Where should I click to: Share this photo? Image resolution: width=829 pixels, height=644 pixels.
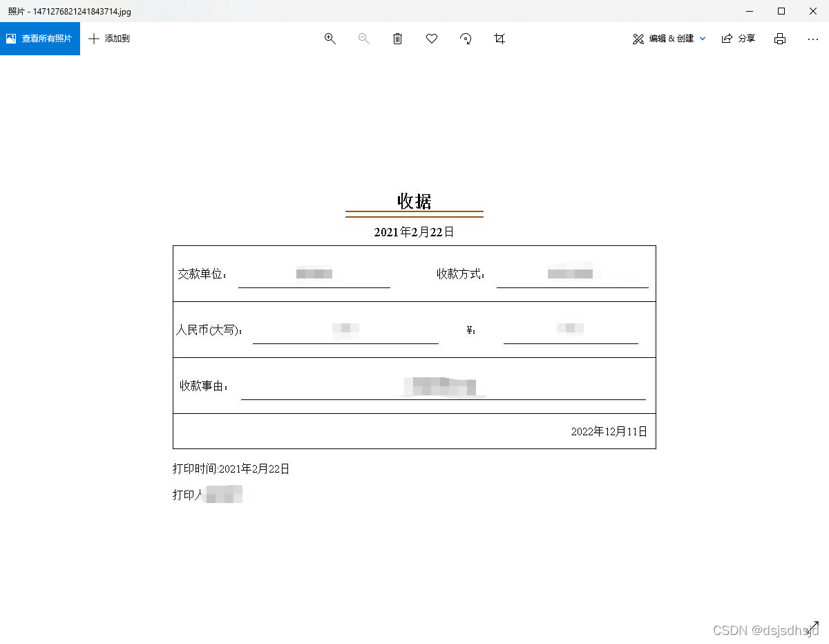[x=739, y=39]
